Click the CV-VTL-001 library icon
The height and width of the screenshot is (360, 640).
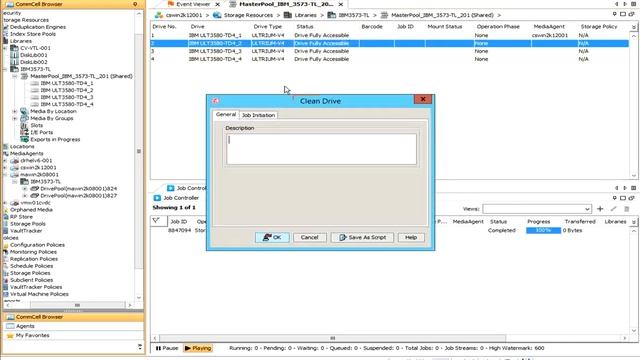coord(14,48)
